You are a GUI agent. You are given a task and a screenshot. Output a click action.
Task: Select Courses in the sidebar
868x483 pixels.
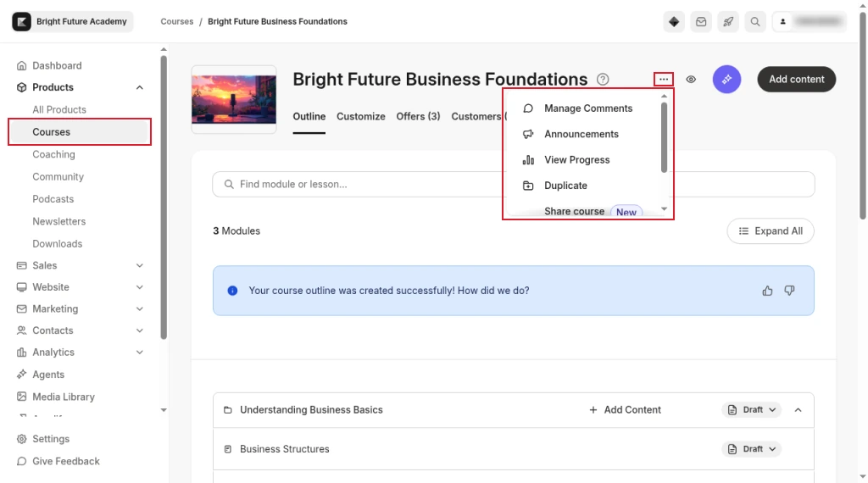click(80, 131)
